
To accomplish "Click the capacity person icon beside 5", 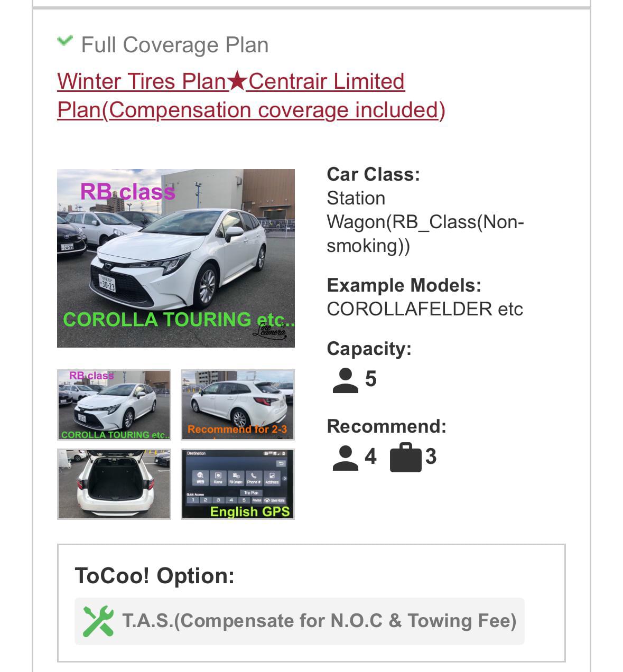I will click(346, 380).
